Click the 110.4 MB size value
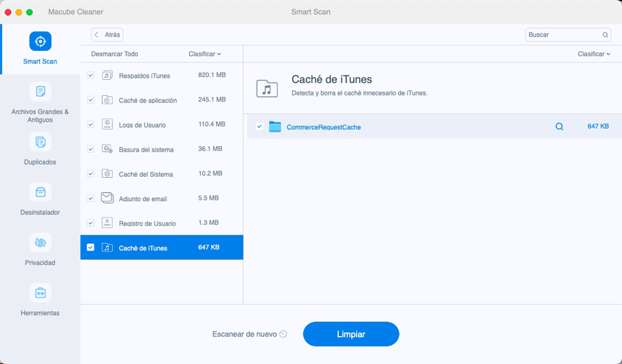Screen dimensions: 622x364 (212, 124)
